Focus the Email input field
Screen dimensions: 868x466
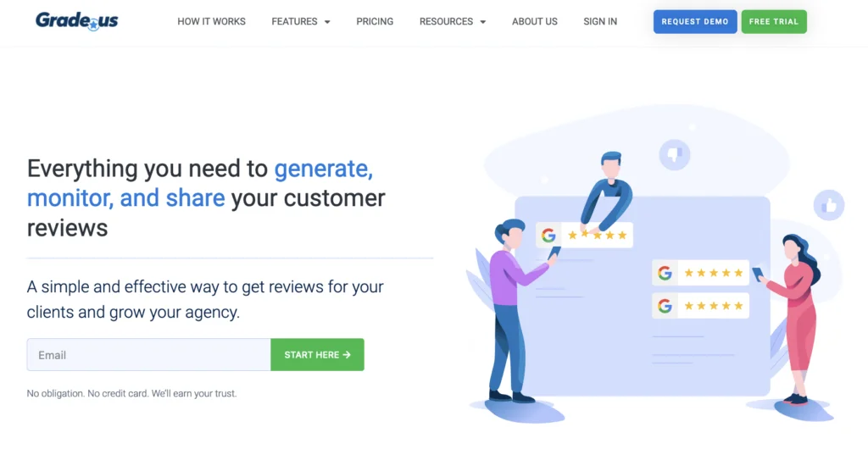coord(149,355)
